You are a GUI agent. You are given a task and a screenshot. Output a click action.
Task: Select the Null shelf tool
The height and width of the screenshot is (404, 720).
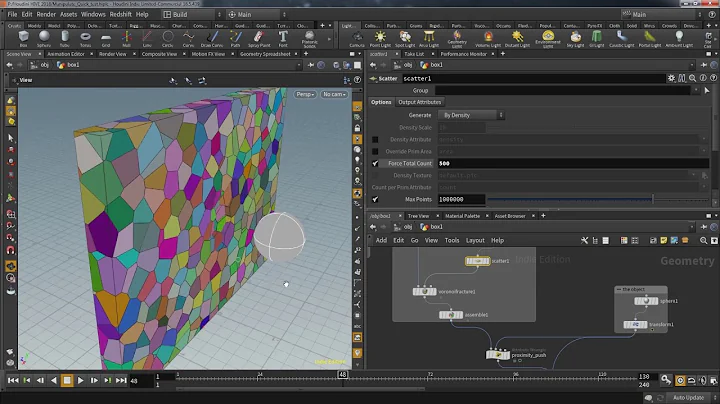point(126,38)
